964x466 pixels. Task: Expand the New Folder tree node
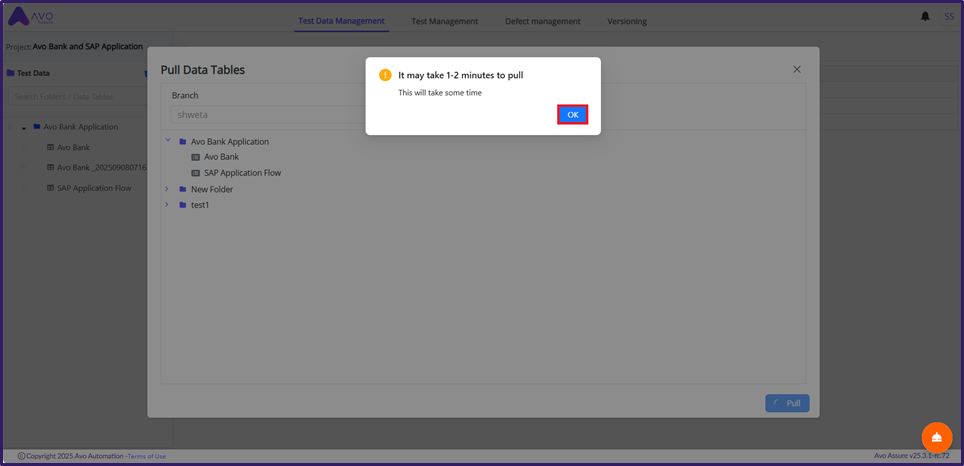(168, 189)
